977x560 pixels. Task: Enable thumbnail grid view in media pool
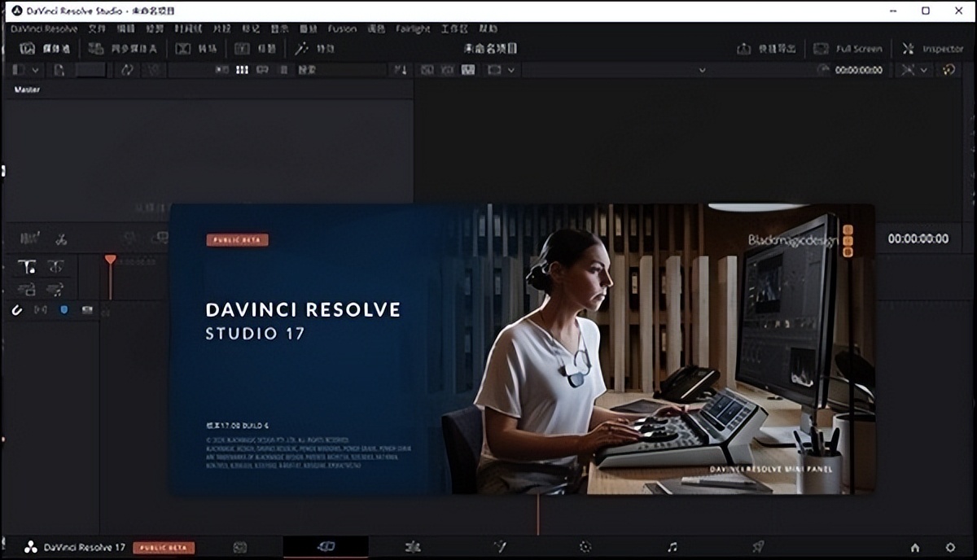coord(241,70)
